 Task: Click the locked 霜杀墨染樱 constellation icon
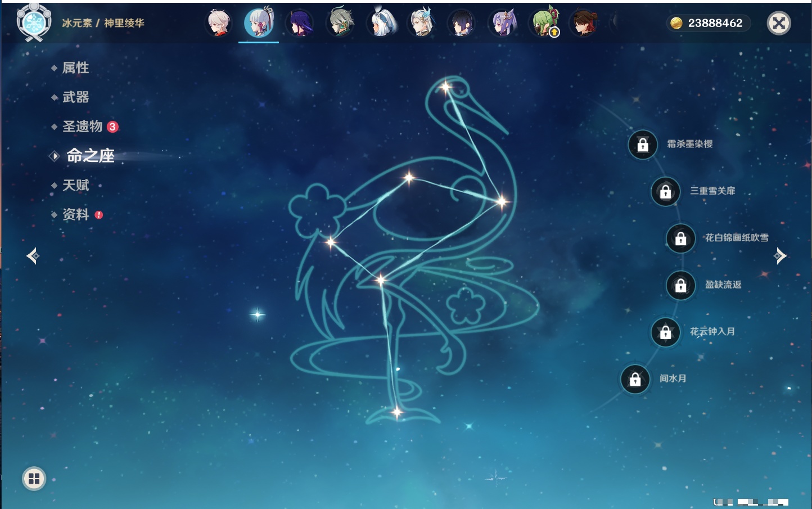(x=643, y=145)
